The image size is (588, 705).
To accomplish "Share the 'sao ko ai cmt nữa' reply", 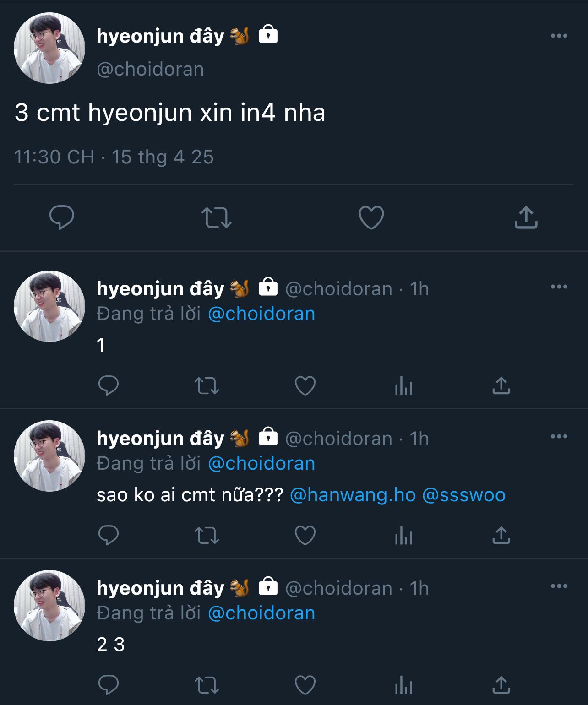I will (x=501, y=535).
